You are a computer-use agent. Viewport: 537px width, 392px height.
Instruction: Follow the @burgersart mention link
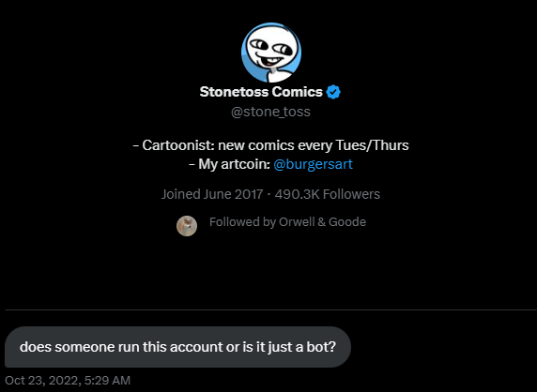click(x=313, y=164)
